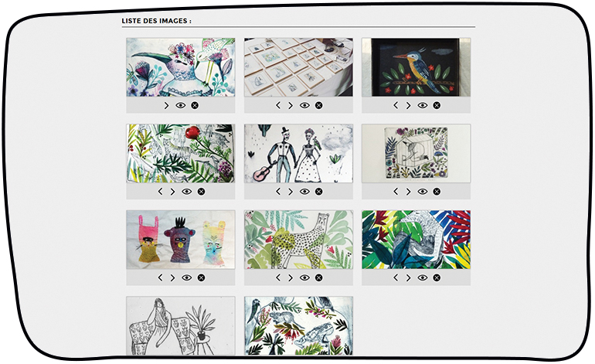
Task: Move framed prints photo backward
Action: tap(277, 106)
